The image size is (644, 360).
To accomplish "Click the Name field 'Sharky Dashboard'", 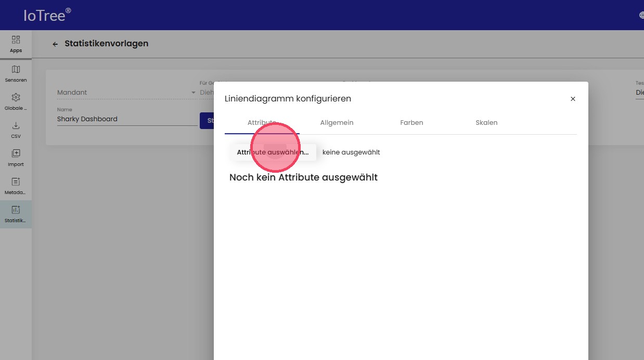I will point(127,119).
